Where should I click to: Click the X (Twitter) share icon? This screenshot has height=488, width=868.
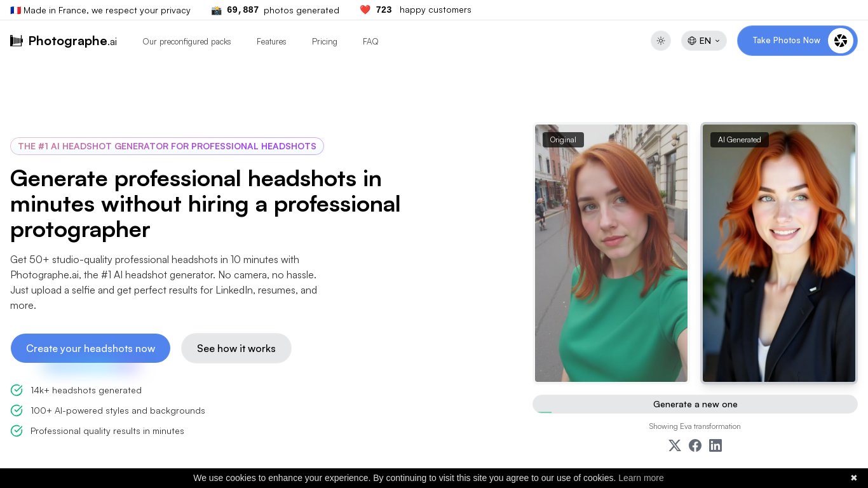pyautogui.click(x=675, y=445)
